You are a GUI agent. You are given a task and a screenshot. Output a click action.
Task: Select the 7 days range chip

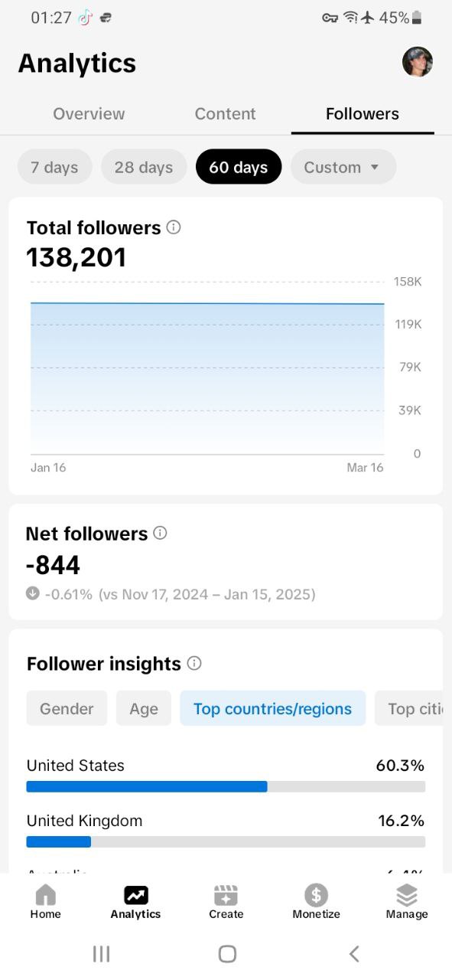(55, 167)
